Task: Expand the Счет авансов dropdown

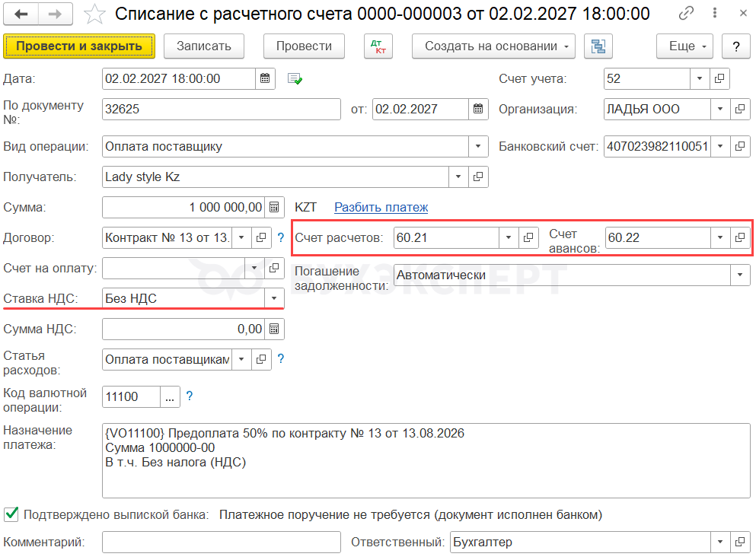Action: [x=720, y=237]
